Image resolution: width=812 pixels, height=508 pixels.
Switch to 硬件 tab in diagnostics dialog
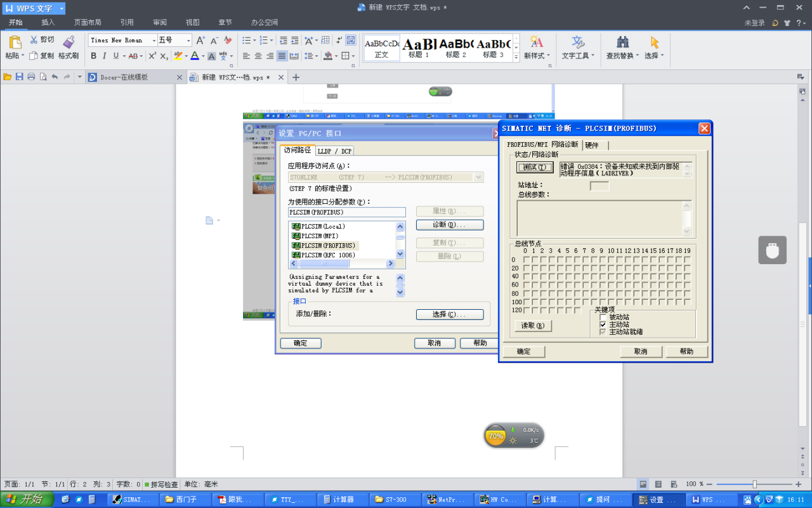(591, 145)
